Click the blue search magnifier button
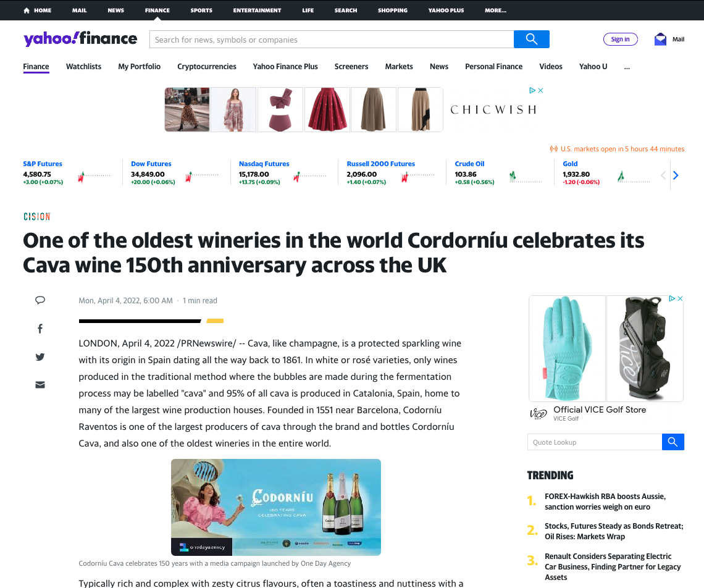This screenshot has height=588, width=704. click(x=531, y=39)
